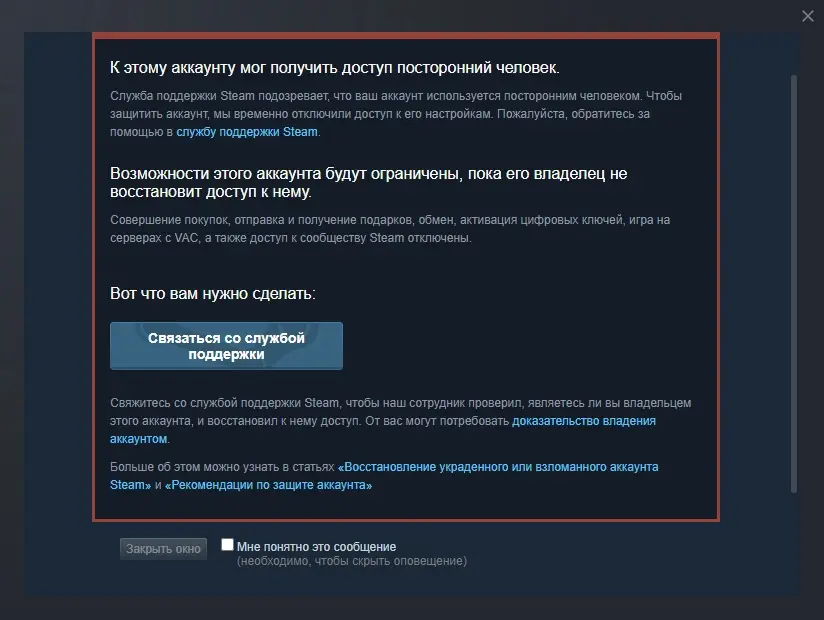Click heading «К этому аккаунту мог получить доступ»
824x620 pixels.
tap(335, 68)
